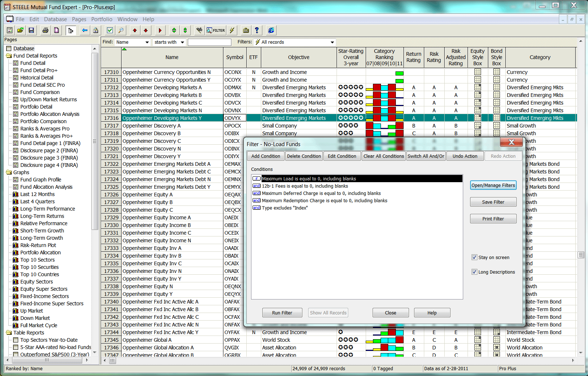Click the Top Sectors Year-to-Date table icon
588x376 pixels.
click(x=16, y=340)
